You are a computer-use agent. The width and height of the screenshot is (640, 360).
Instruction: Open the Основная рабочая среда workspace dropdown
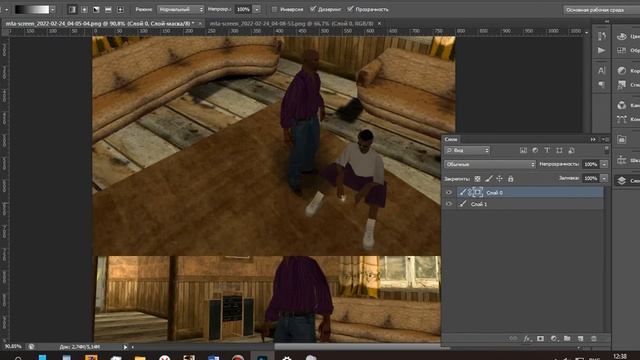tap(602, 9)
